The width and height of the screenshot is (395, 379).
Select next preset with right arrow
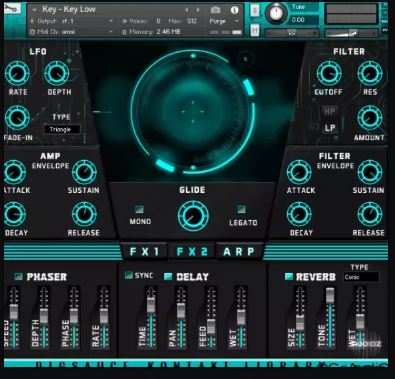pyautogui.click(x=198, y=10)
